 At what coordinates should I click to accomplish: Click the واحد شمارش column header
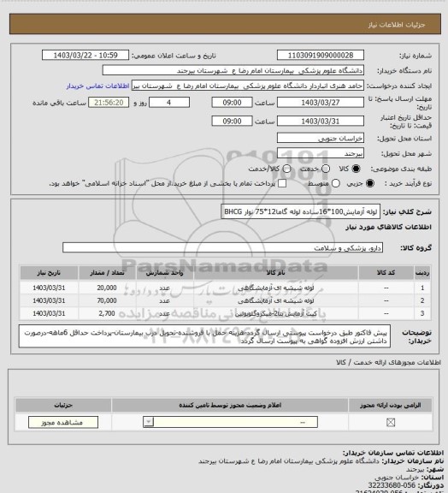tap(165, 273)
